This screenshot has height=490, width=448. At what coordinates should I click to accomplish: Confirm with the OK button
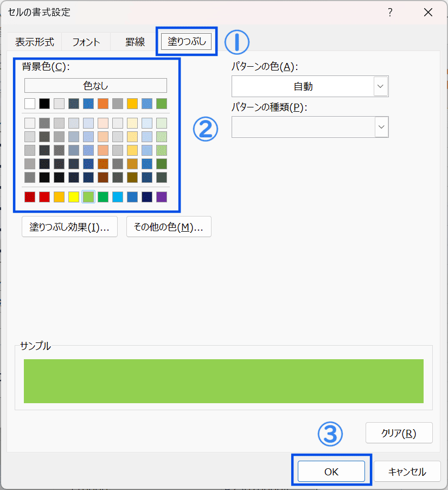coord(331,471)
